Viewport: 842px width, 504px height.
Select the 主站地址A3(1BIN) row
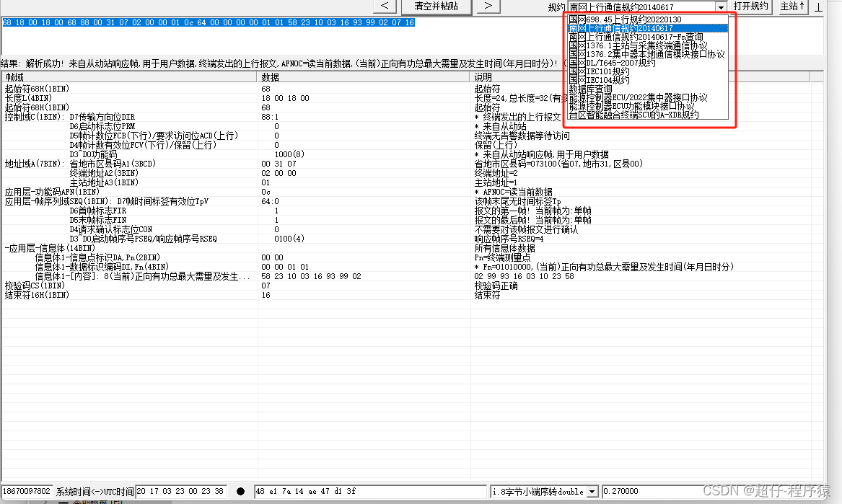[413, 182]
